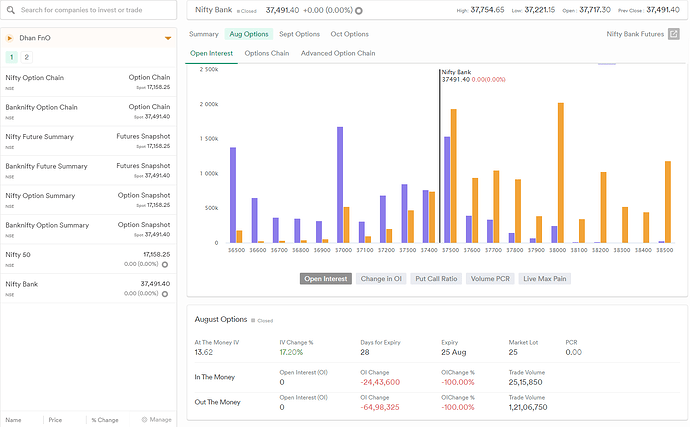Open the Advanced Option Chain sub-tab
Image resolution: width=690 pixels, height=427 pixels.
338,53
